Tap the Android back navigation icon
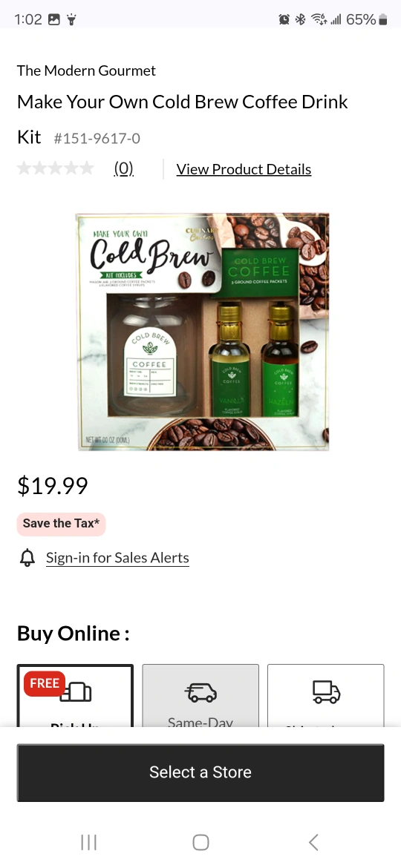The image size is (401, 868). click(x=313, y=843)
